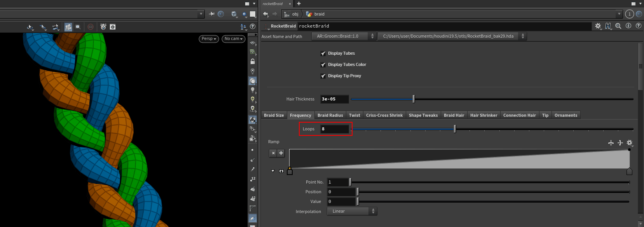Select the camera view tool icon
Image resolution: width=644 pixels, height=227 pixels.
tap(68, 27)
